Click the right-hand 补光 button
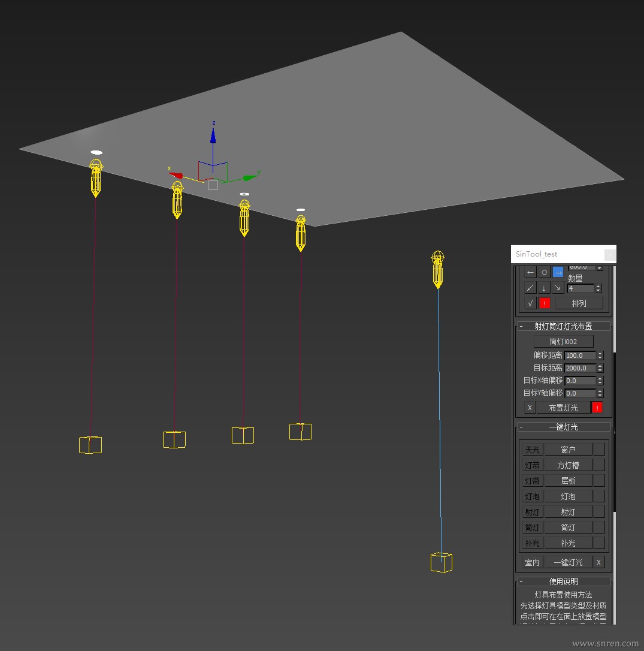Viewport: 644px width, 651px height. tap(568, 543)
